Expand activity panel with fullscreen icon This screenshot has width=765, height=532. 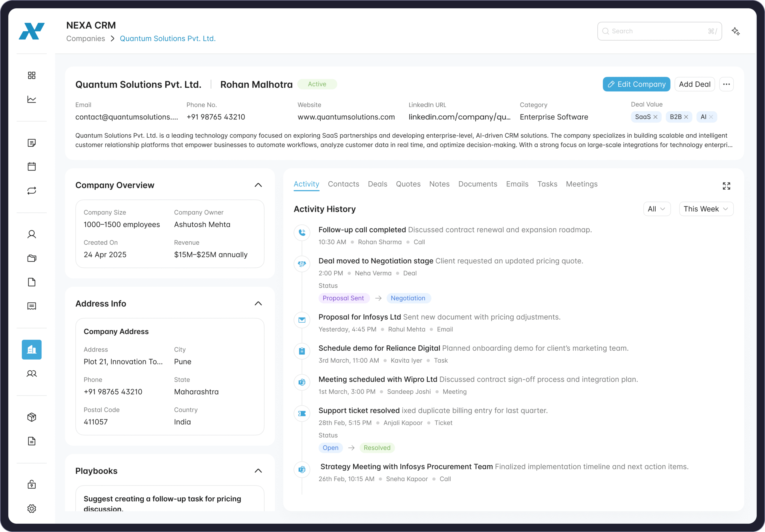(x=726, y=186)
